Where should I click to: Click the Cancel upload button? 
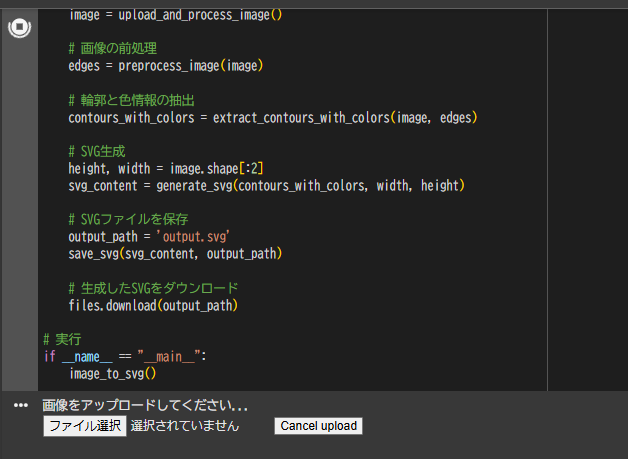point(318,426)
